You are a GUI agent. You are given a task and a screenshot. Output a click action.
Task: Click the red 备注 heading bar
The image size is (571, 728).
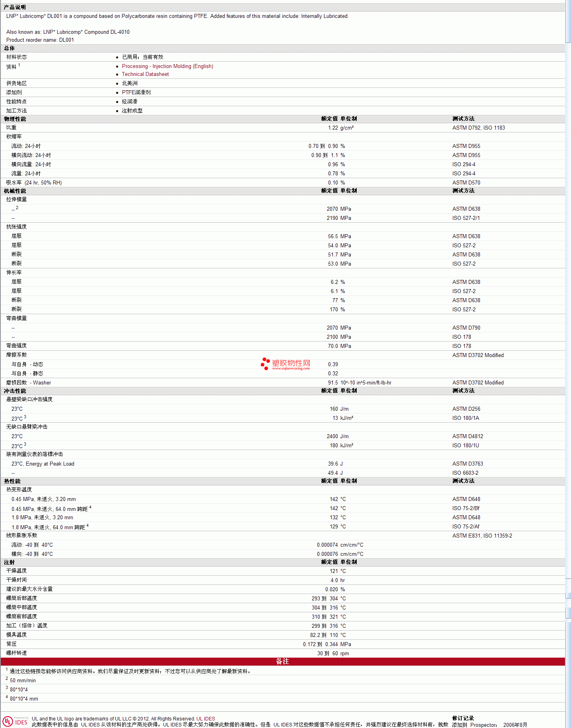pos(283,661)
